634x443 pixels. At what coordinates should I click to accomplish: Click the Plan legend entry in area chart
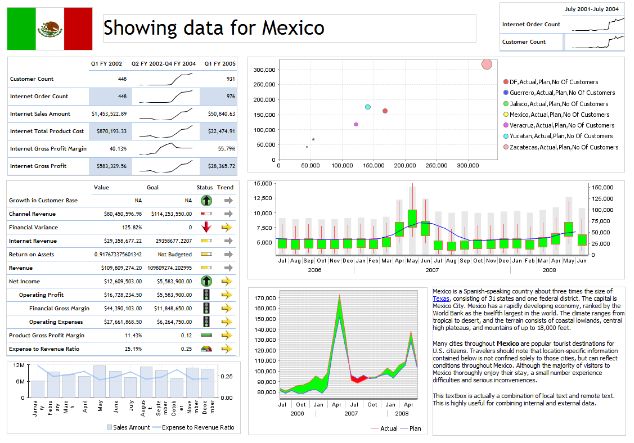tap(411, 428)
